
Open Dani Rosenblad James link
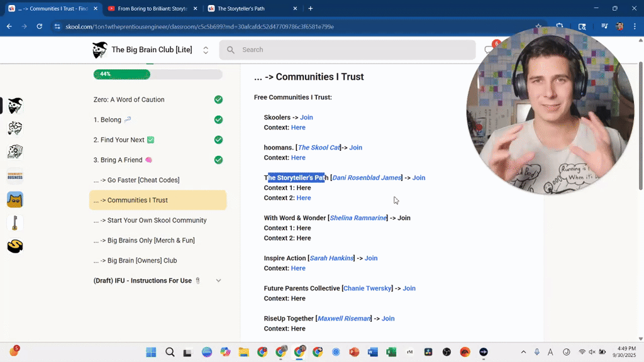[367, 177]
